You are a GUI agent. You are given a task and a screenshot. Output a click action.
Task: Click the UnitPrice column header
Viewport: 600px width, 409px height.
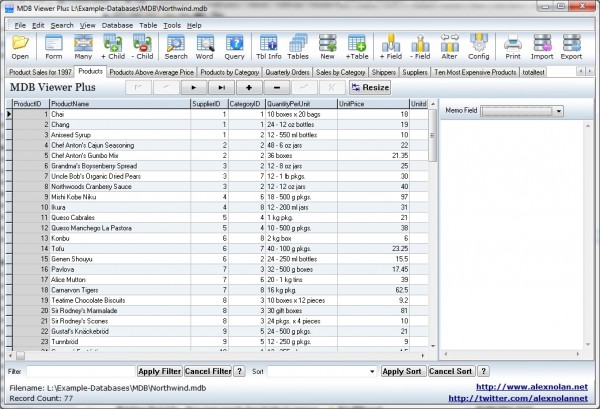tap(373, 104)
